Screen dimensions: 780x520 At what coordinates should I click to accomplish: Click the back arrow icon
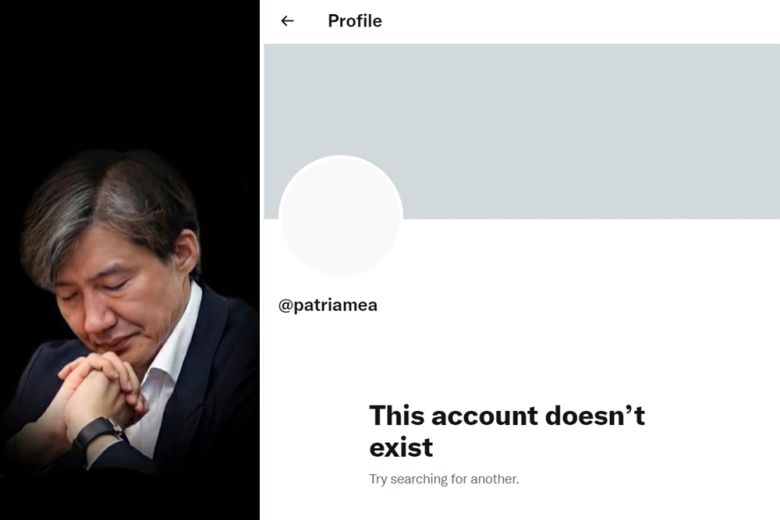click(x=288, y=21)
